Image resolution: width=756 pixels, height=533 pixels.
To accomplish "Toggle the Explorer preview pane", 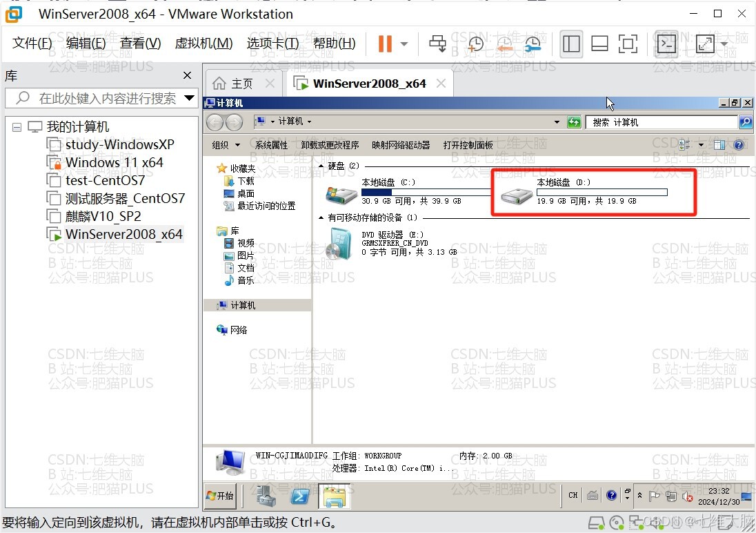I will pyautogui.click(x=719, y=145).
